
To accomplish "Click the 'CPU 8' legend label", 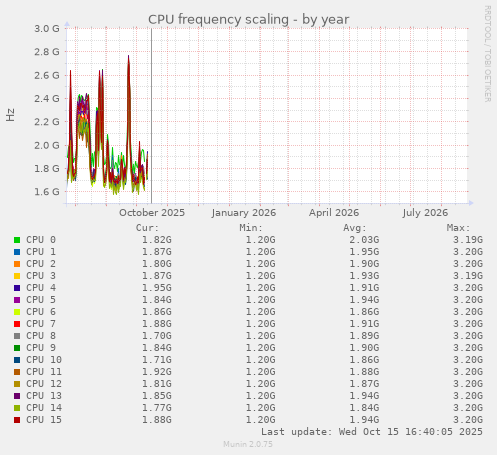I will 41,336.
